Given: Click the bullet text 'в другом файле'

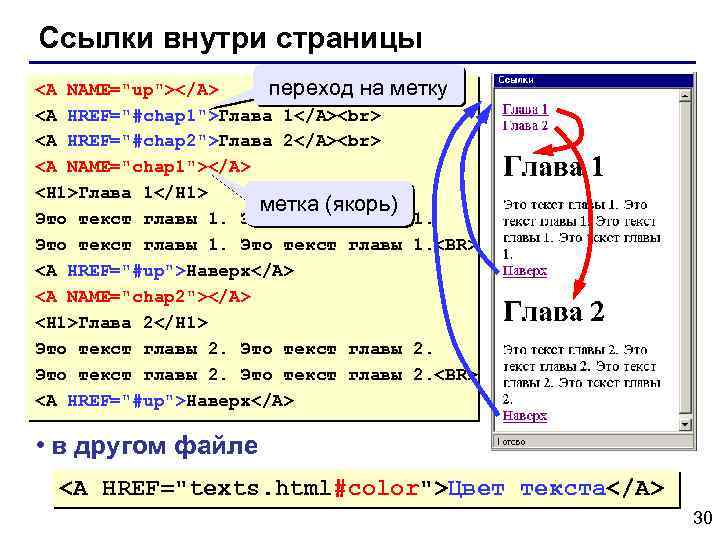Looking at the screenshot, I should click(x=154, y=445).
